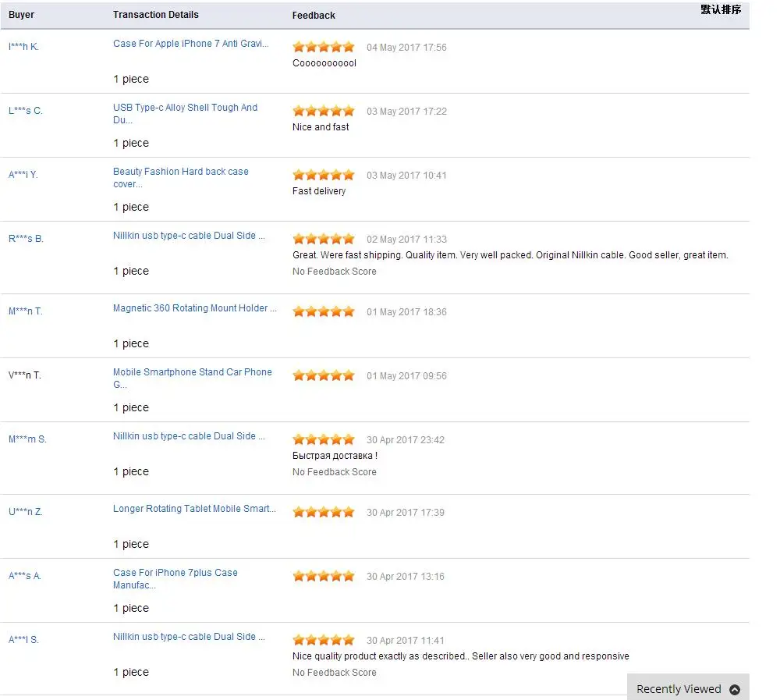This screenshot has width=780, height=700.
Task: Click star rating for A***l S. review
Action: click(324, 640)
